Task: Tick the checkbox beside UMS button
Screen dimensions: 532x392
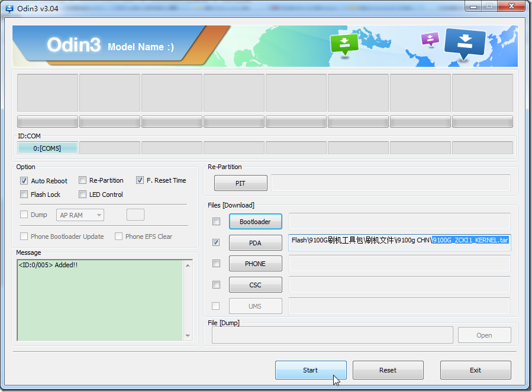Action: [x=215, y=306]
